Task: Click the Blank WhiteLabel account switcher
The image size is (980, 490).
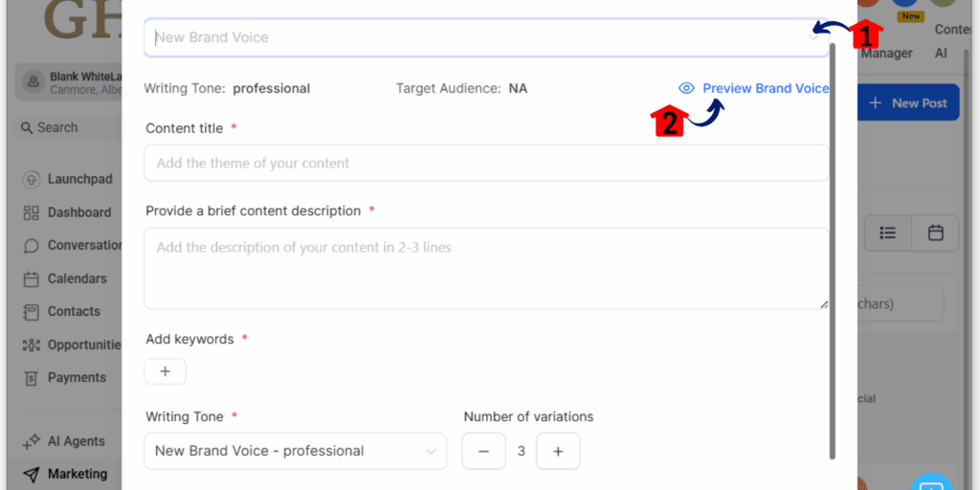Action: tap(69, 82)
